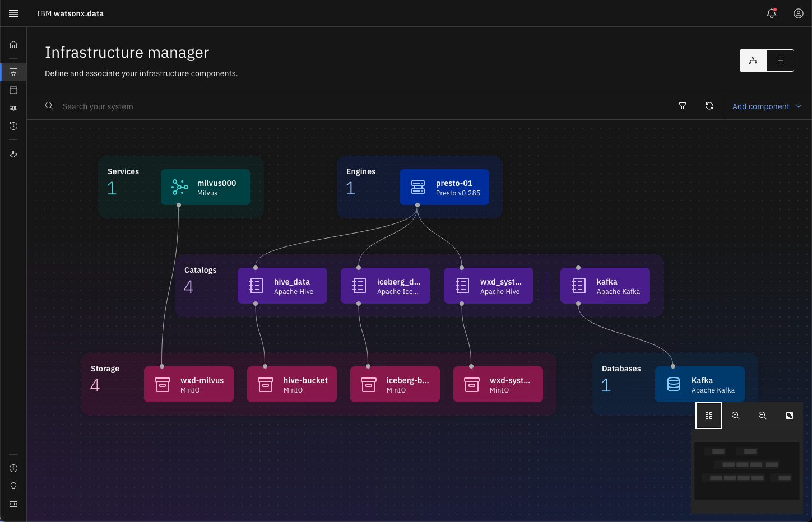
Task: Select the wxd-milvus storage node
Action: pyautogui.click(x=189, y=384)
